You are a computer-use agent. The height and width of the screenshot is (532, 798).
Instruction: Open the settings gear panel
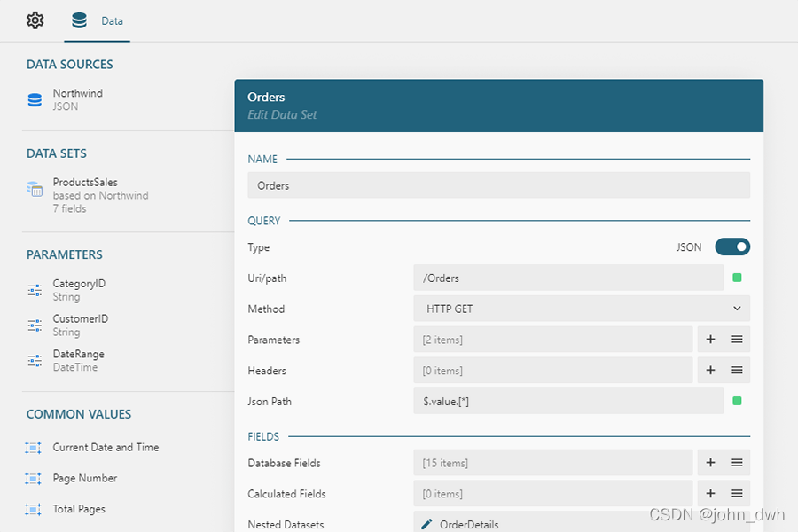[35, 20]
